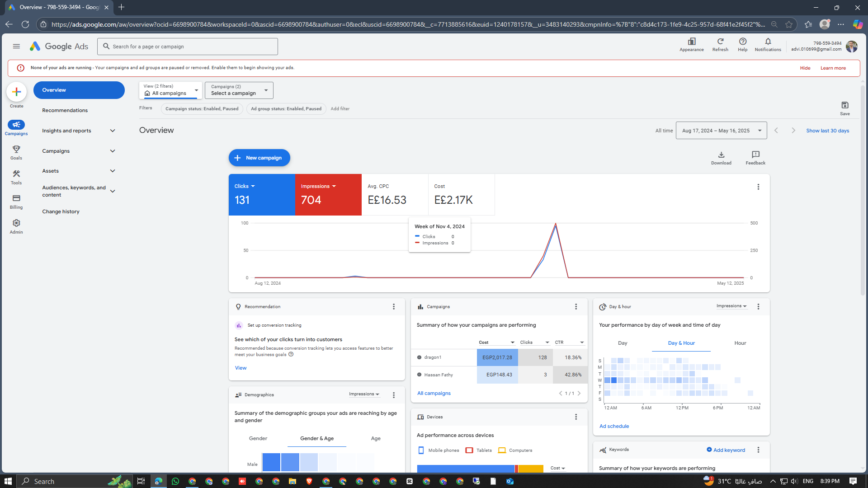Click Add keyword link
868x488 pixels.
726,450
